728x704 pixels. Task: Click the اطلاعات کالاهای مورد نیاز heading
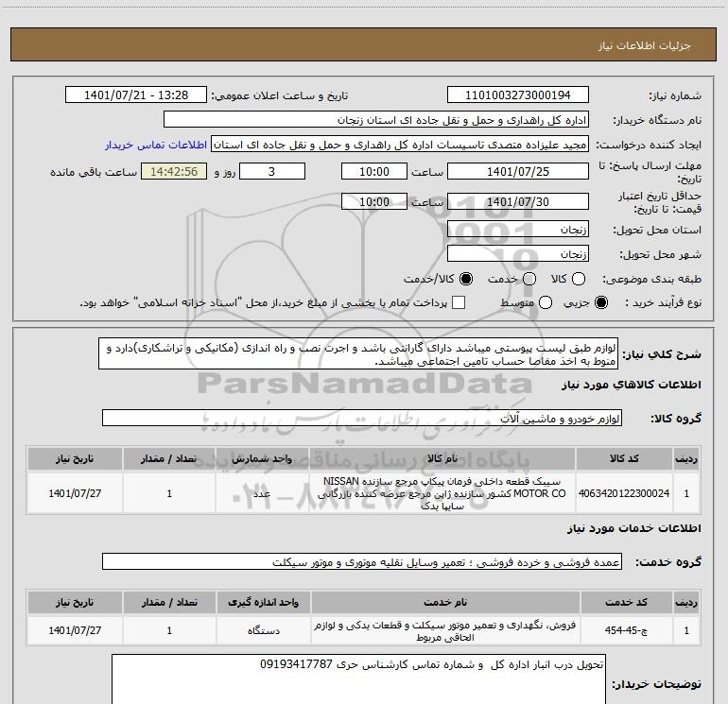pyautogui.click(x=631, y=385)
